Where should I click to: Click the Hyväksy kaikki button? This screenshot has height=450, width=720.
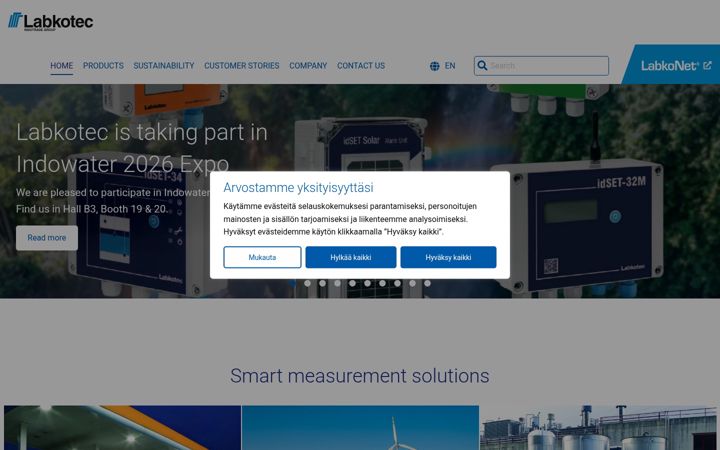(448, 257)
